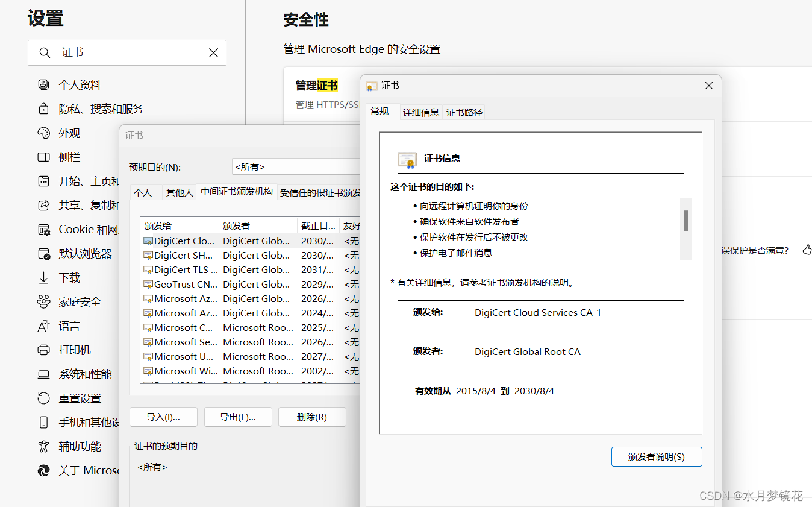Click DigiCert Cloud Services CA-1 text
This screenshot has width=812, height=507.
pyautogui.click(x=538, y=312)
